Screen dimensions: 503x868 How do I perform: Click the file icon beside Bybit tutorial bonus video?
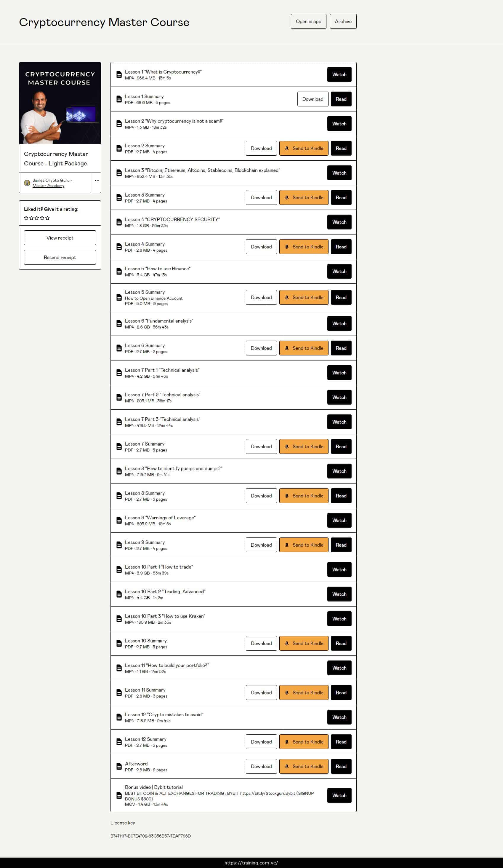pyautogui.click(x=119, y=795)
